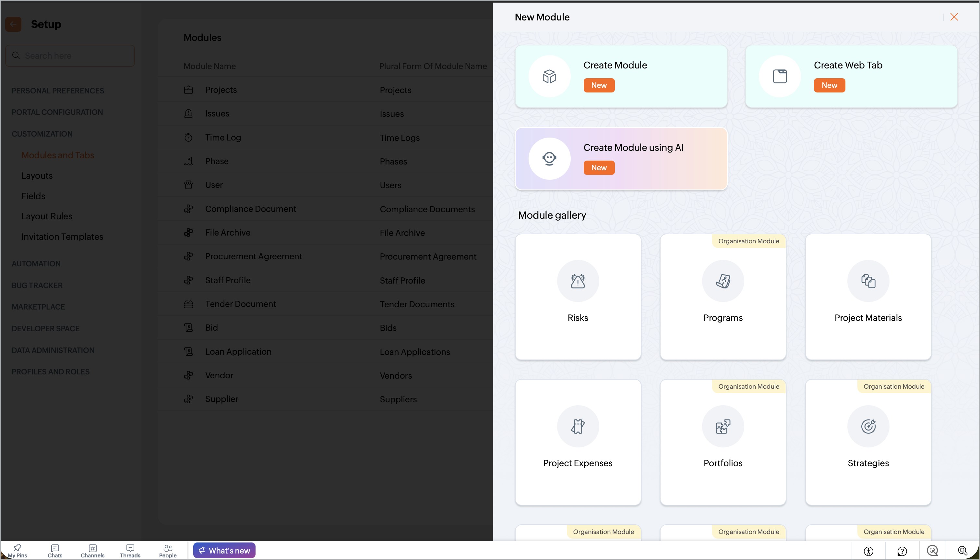Click Plural Form Of Module Name header
980x560 pixels.
click(433, 66)
